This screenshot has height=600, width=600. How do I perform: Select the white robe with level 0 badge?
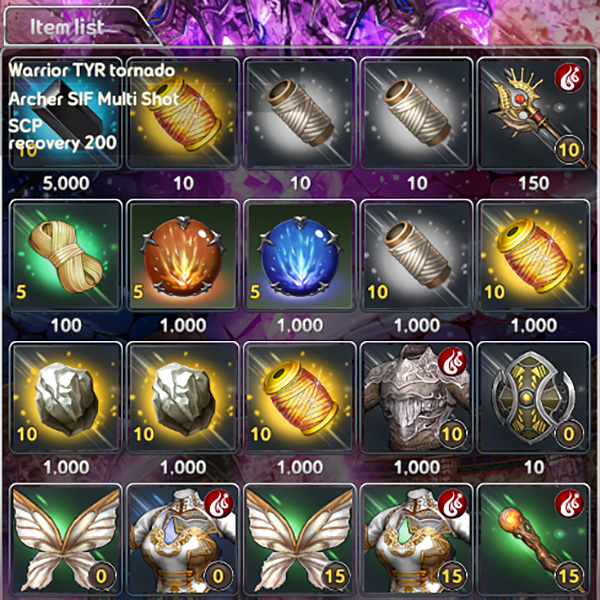tap(183, 540)
